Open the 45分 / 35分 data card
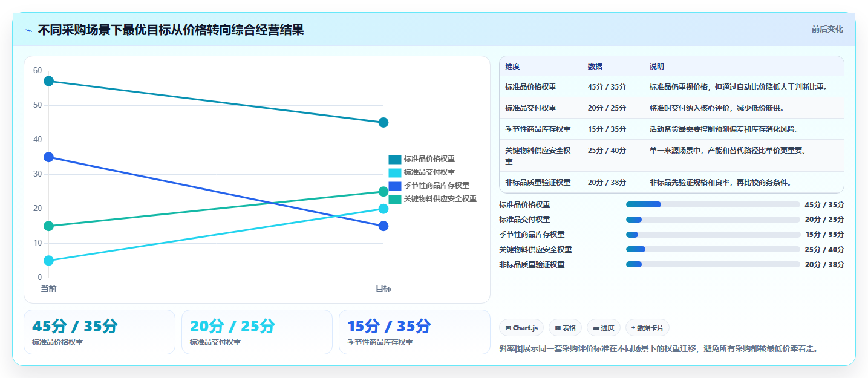Screen dimensions: 868x378 99,332
